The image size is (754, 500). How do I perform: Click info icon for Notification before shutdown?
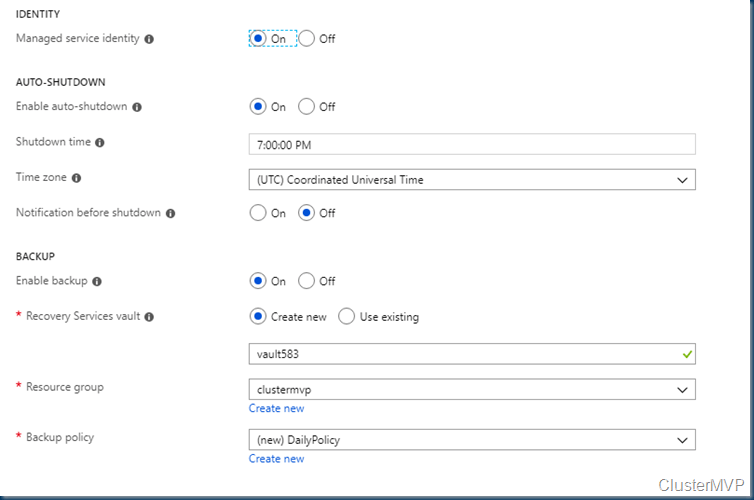tap(171, 214)
